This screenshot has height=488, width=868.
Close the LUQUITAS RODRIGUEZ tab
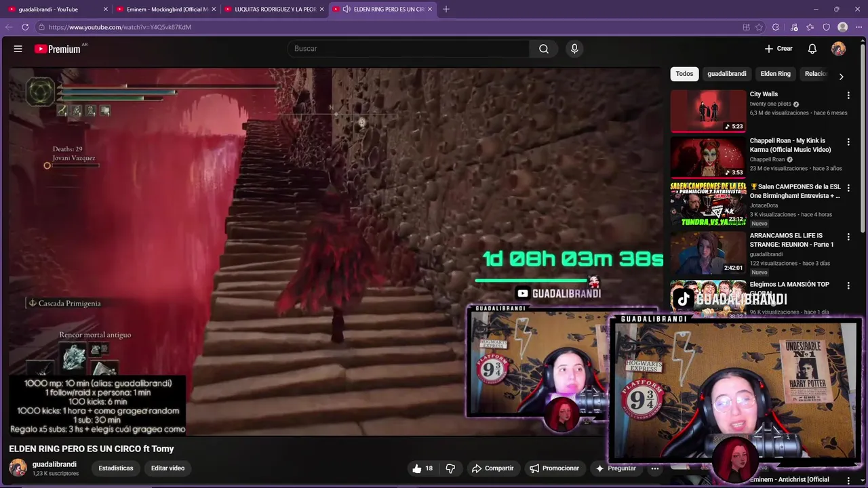pos(321,9)
